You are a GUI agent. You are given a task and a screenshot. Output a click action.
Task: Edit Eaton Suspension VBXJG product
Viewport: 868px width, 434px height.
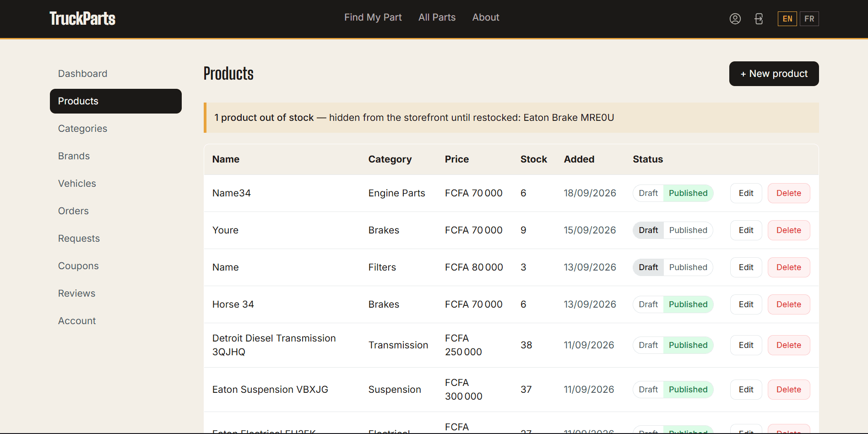[x=746, y=390]
